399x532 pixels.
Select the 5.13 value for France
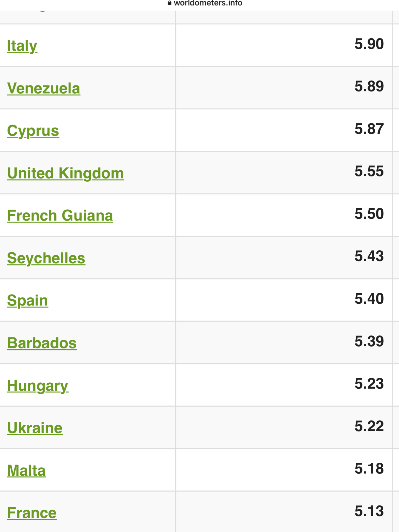click(x=369, y=511)
